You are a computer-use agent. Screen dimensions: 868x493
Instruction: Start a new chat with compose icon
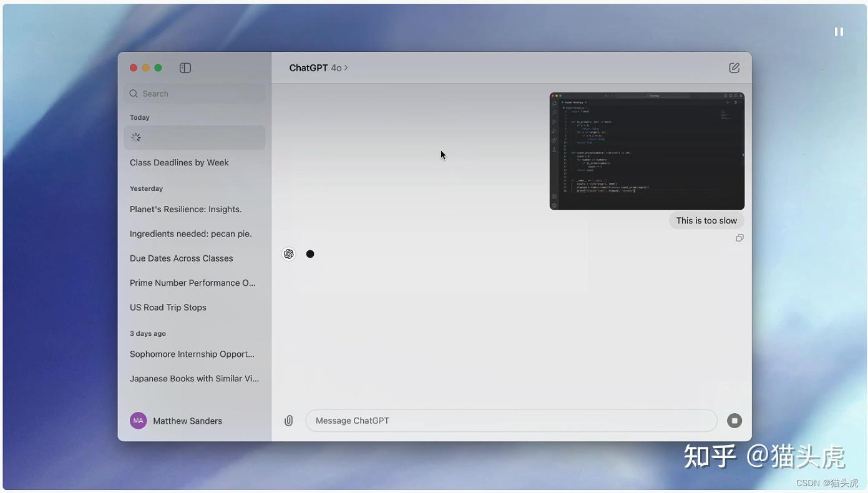pyautogui.click(x=734, y=68)
